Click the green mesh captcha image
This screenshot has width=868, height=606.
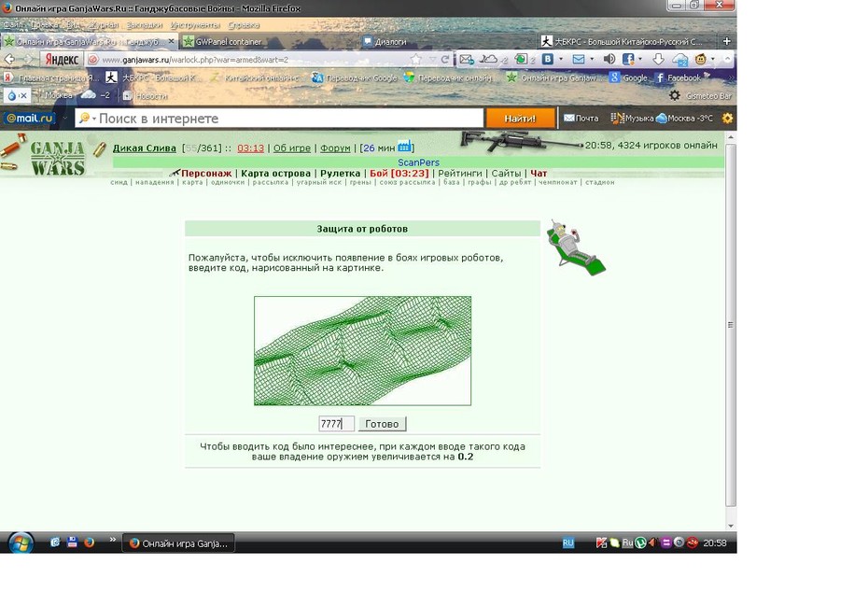point(362,351)
